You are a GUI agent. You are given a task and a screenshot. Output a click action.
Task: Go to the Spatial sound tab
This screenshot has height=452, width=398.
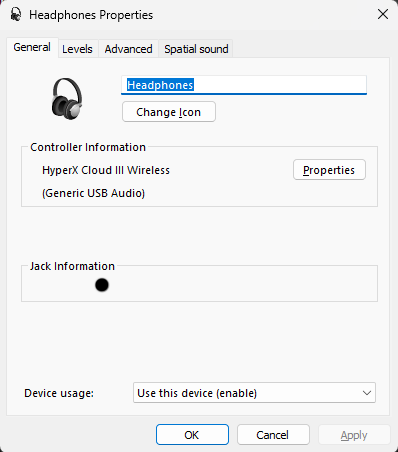(x=196, y=49)
